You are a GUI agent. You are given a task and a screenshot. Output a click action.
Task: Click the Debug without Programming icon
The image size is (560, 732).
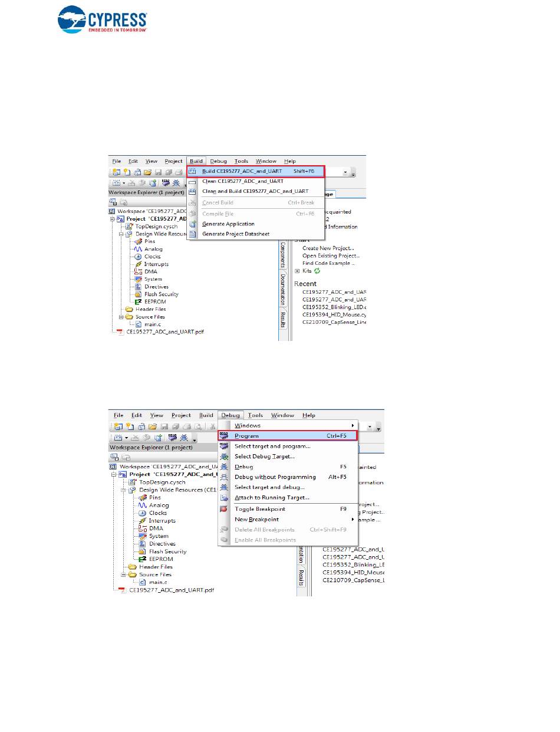(x=224, y=477)
